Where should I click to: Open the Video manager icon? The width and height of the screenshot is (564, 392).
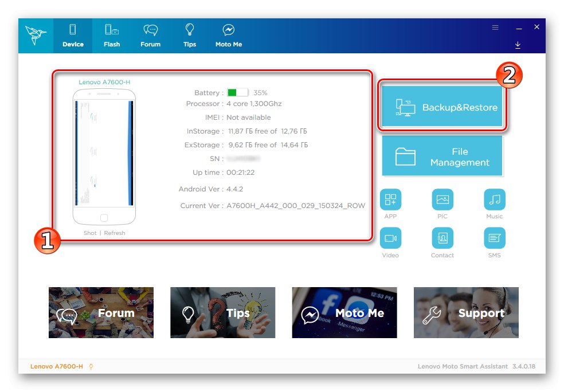390,238
